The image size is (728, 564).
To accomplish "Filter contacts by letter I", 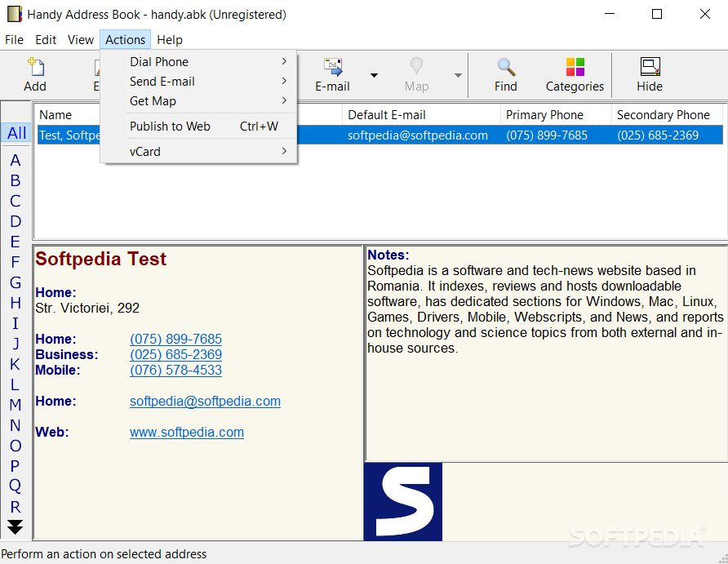I will pos(16,323).
